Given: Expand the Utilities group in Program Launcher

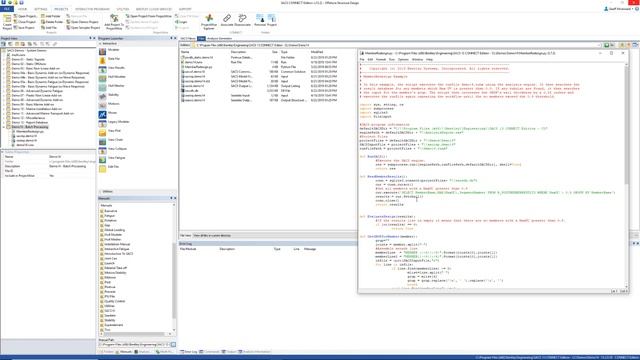Looking at the screenshot, I should tap(100, 191).
